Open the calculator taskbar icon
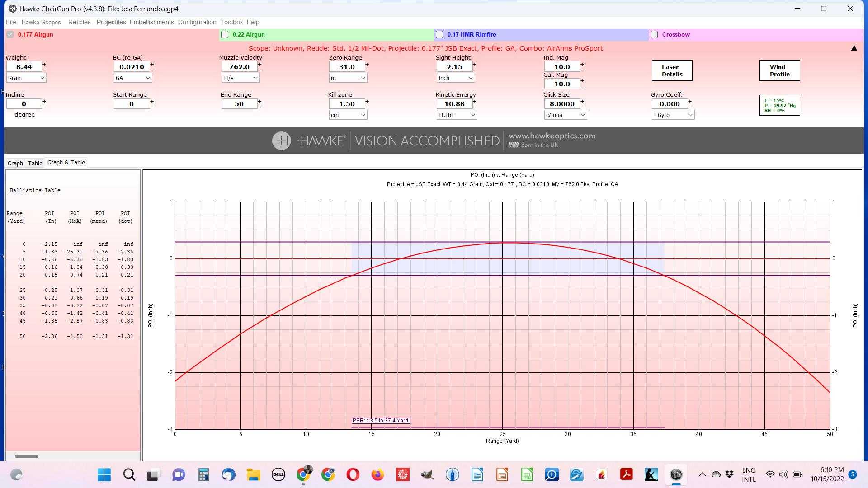Viewport: 868px width, 488px height. coord(203,474)
